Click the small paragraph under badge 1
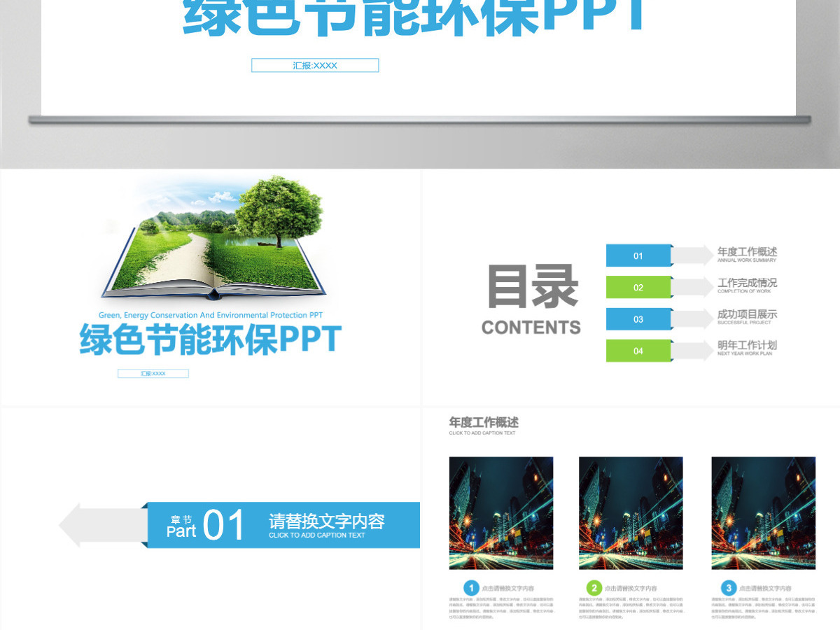This screenshot has height=630, width=840. 501,608
